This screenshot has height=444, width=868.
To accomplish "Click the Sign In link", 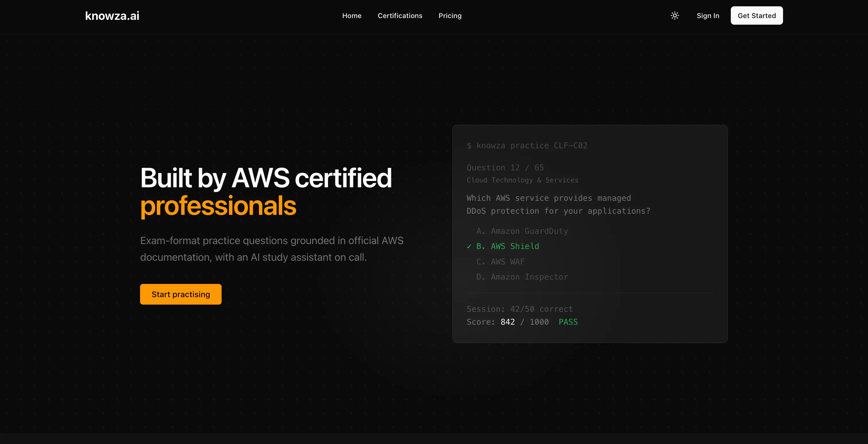I will [708, 16].
